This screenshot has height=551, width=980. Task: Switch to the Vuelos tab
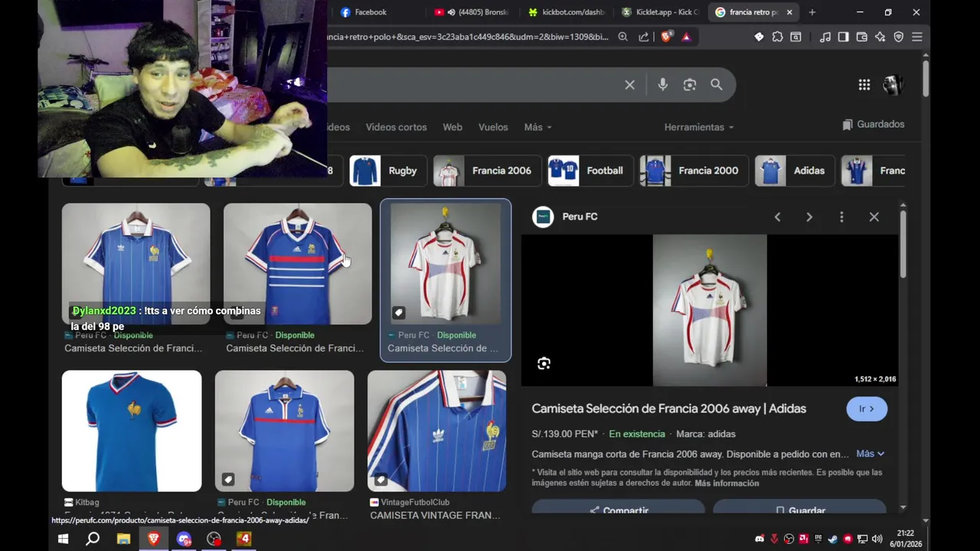click(493, 127)
